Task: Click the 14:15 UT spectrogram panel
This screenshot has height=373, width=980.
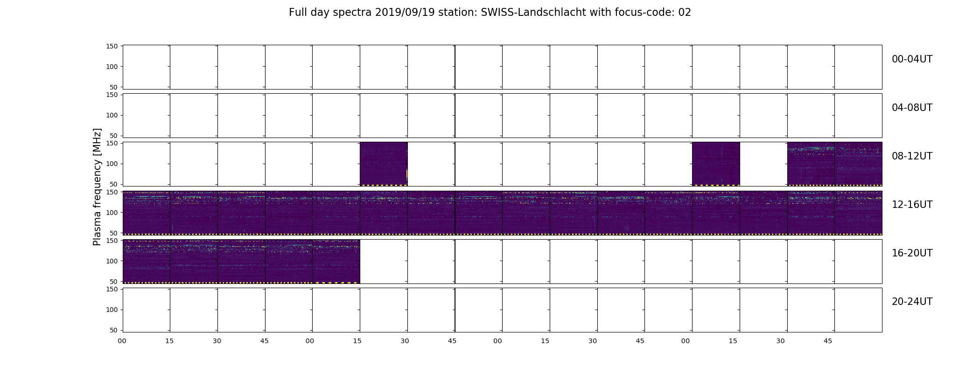Action: 574,213
